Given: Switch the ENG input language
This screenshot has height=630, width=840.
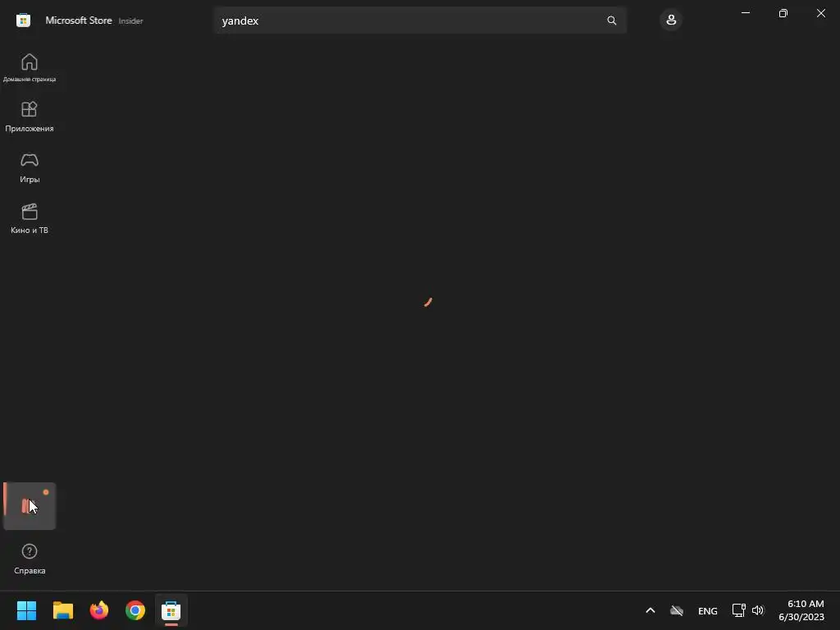Looking at the screenshot, I should pyautogui.click(x=708, y=610).
